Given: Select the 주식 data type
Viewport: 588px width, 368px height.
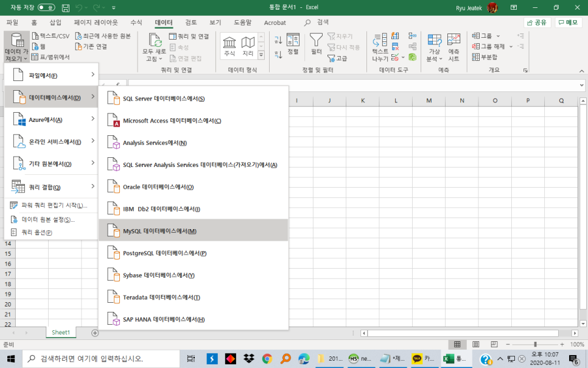Looking at the screenshot, I should pyautogui.click(x=229, y=46).
